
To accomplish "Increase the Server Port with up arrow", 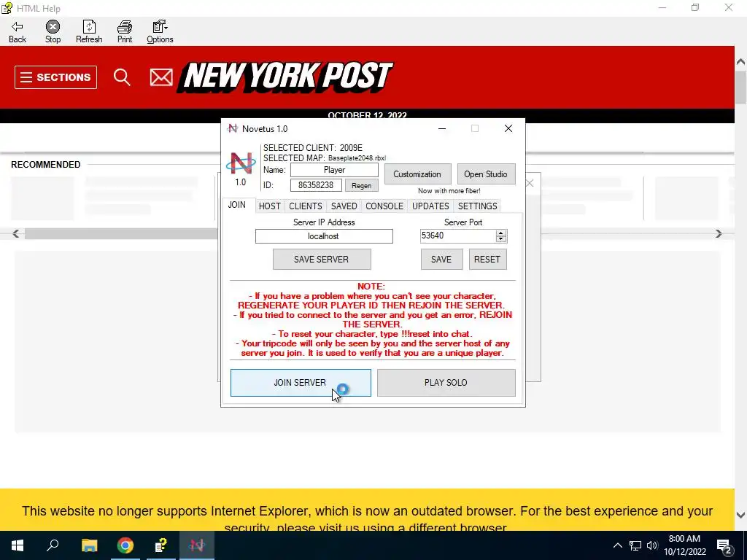I will tap(500, 233).
